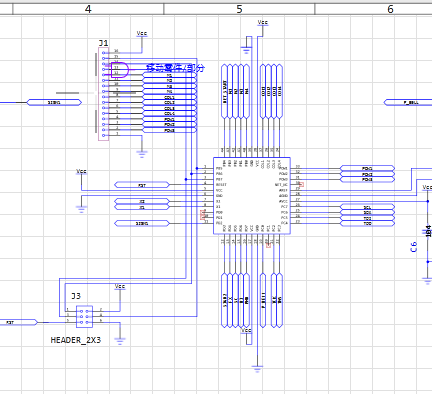This screenshot has width=432, height=394.
Task: Select capacitor C6 symbol
Action: tap(428, 231)
